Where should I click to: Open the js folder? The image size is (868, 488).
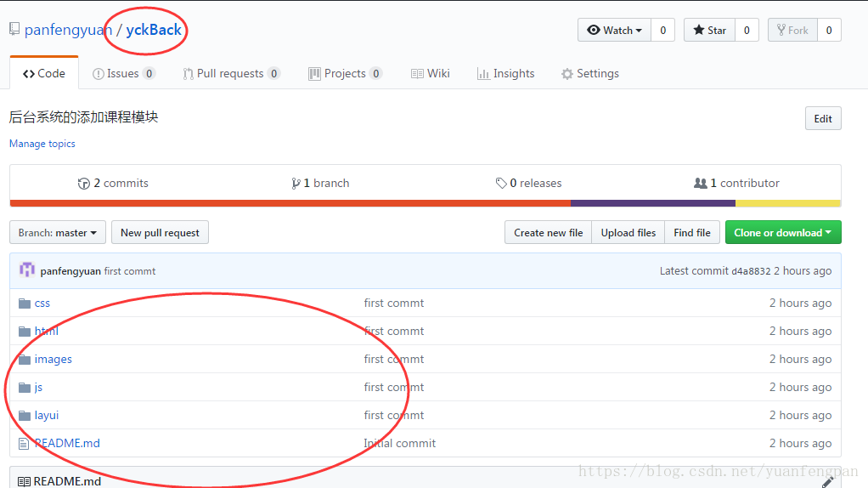coord(38,387)
